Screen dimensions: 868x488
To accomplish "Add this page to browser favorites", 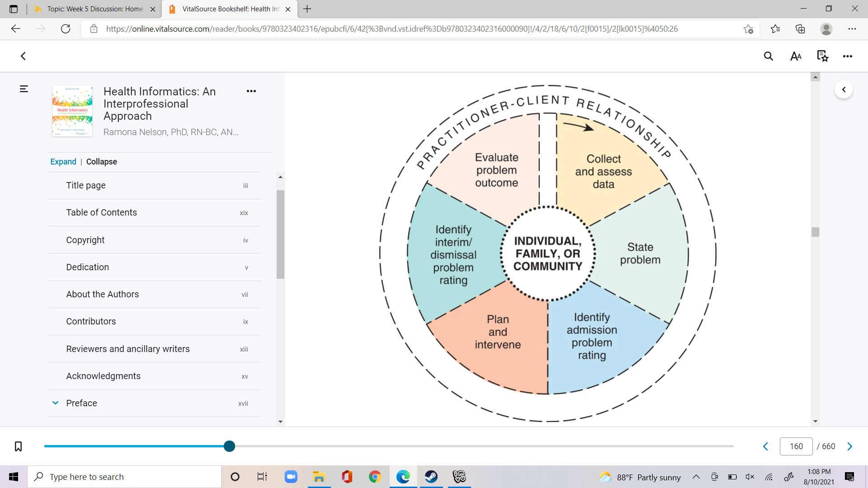I will coord(748,29).
